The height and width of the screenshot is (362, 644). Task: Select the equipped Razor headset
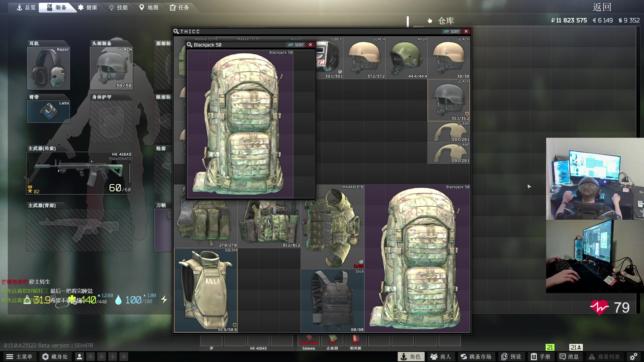(48, 68)
